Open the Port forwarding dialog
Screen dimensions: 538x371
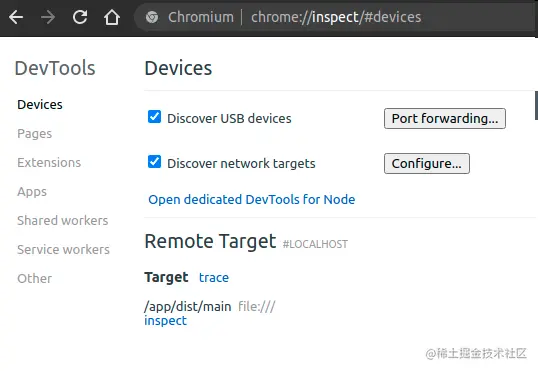(445, 118)
